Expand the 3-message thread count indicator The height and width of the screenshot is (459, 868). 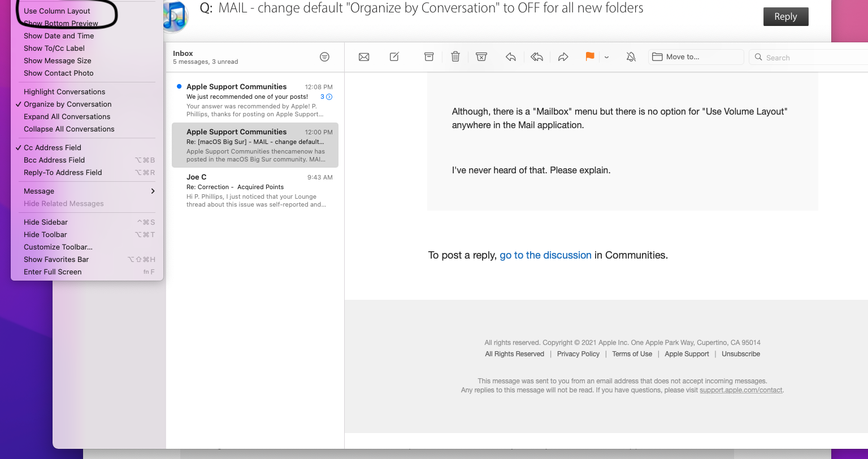pyautogui.click(x=327, y=97)
